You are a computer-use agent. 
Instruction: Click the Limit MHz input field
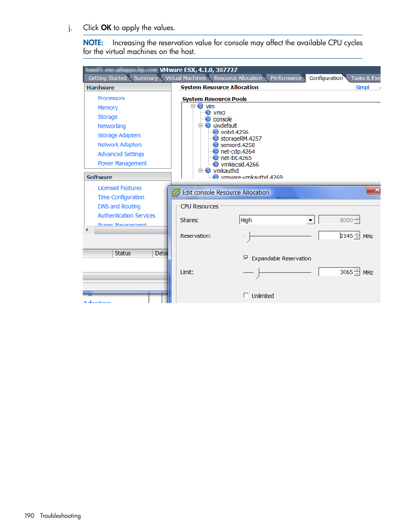click(x=336, y=272)
